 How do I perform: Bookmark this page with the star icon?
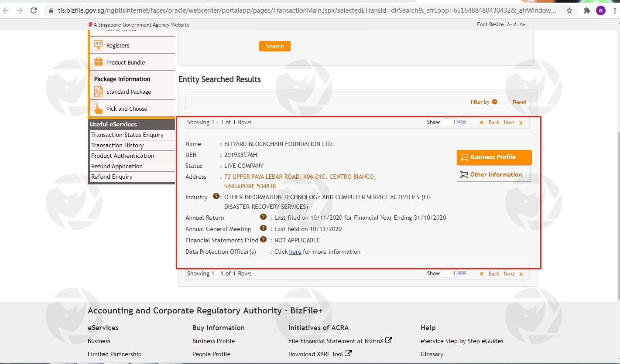click(x=569, y=10)
